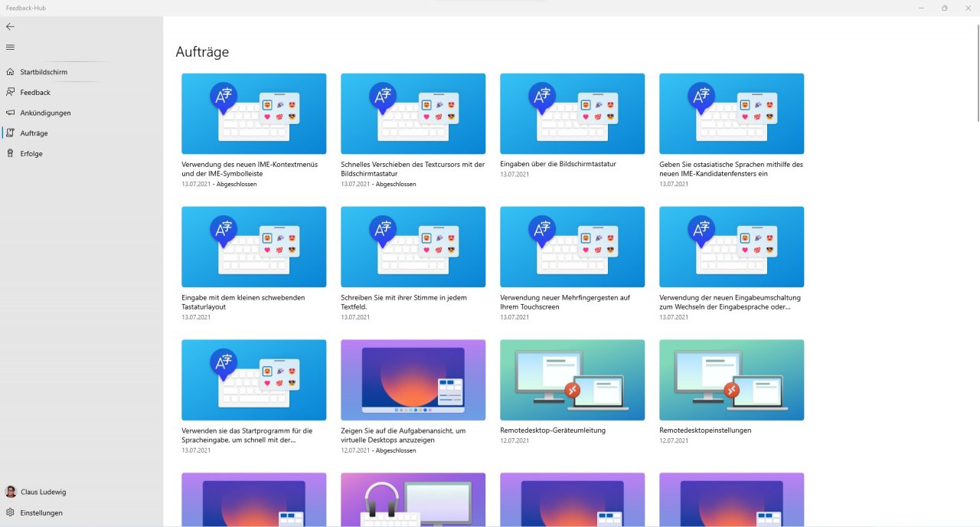Open the IME-Kontextmenüs quest thumbnail
The height and width of the screenshot is (527, 980).
click(x=254, y=113)
